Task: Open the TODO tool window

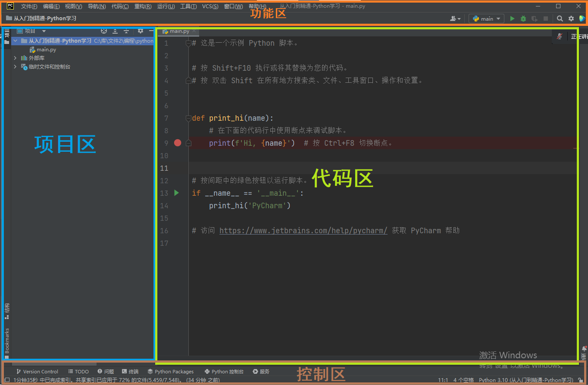Action: click(x=78, y=371)
